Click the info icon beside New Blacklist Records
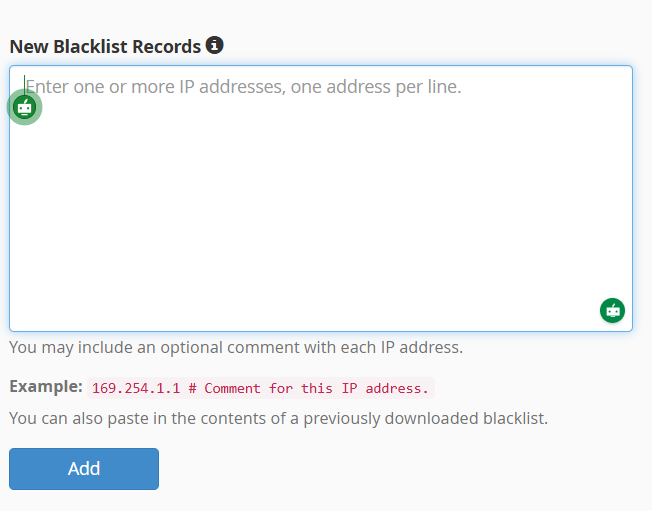Viewport: 652px width, 511px height. [x=215, y=45]
